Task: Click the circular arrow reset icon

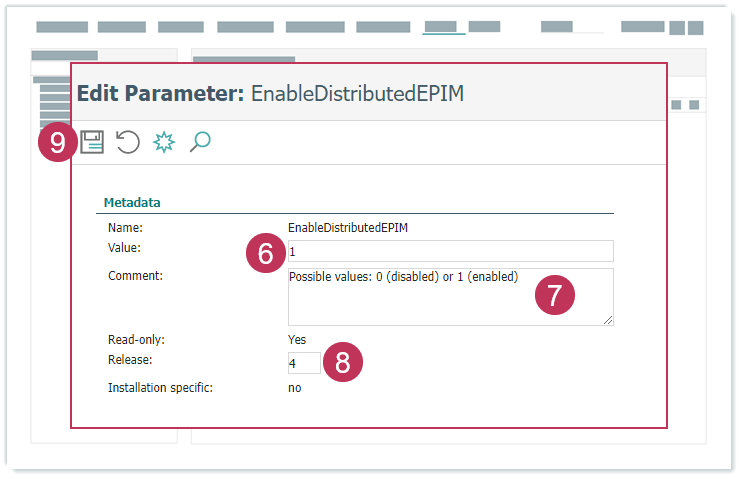Action: pyautogui.click(x=128, y=142)
